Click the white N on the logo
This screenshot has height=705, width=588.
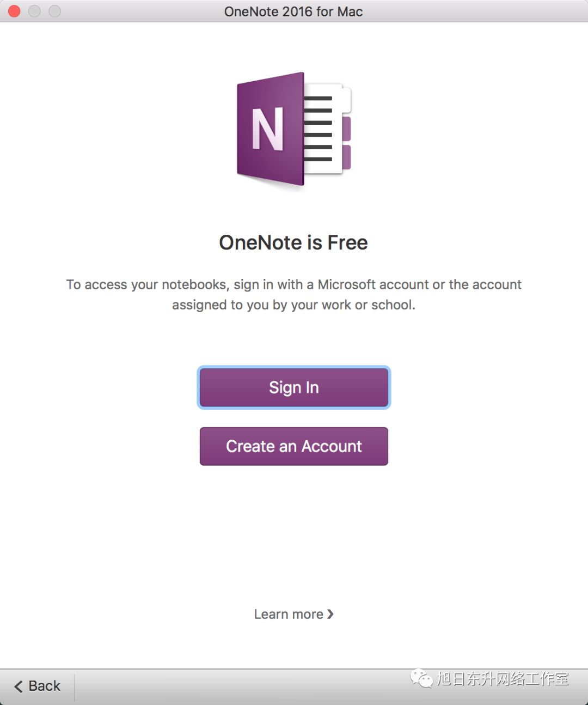click(x=267, y=129)
